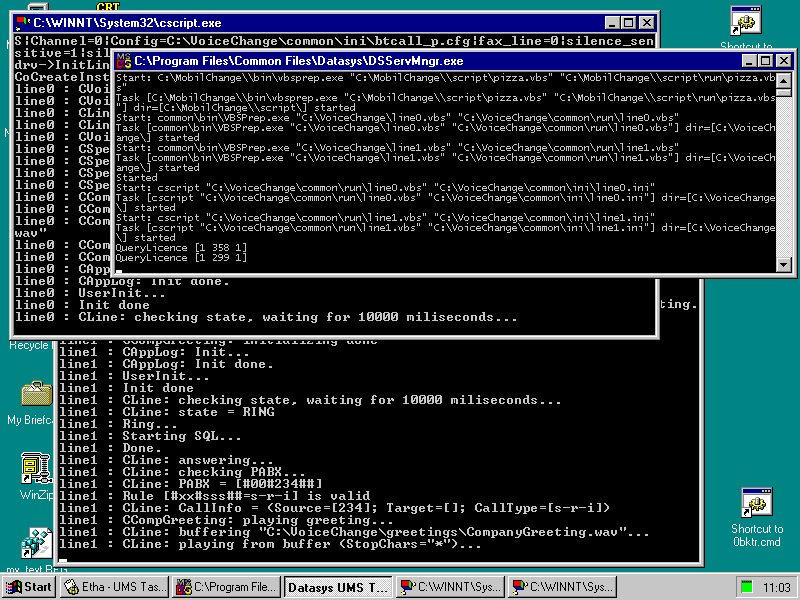Click the buffering CompanyGreeting.wav line
The image size is (800, 600).
[354, 532]
